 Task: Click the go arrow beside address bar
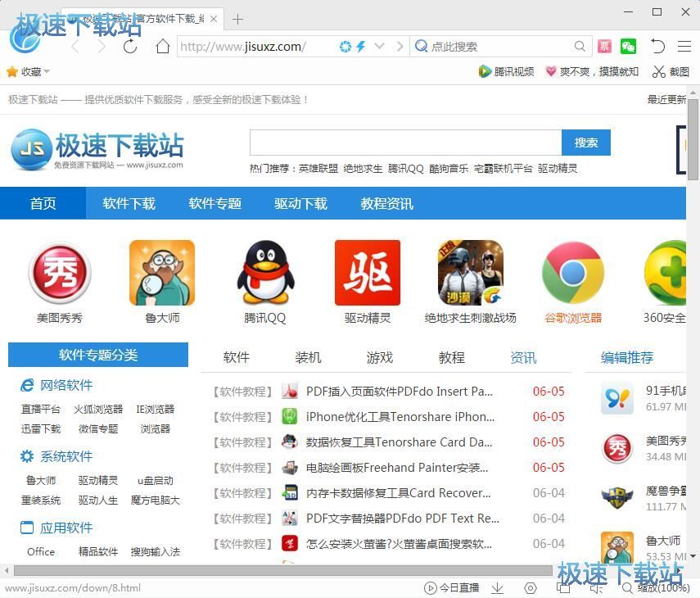coord(400,46)
